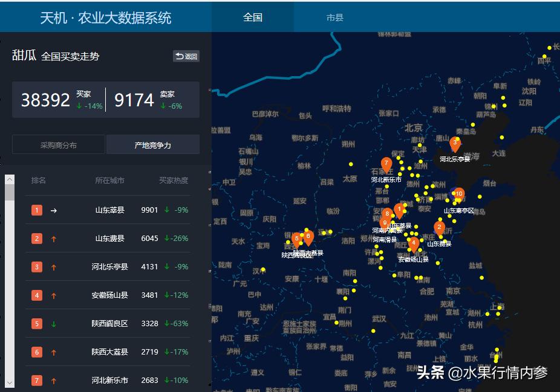Switch to the 采购商分布 view
This screenshot has height=392, width=560.
(x=58, y=144)
